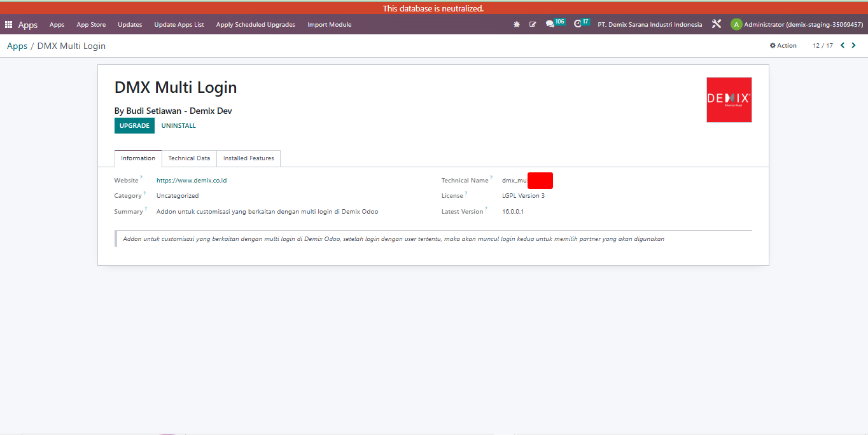The height and width of the screenshot is (435, 868).
Task: Click the Apps breadcrumb link
Action: coord(17,46)
